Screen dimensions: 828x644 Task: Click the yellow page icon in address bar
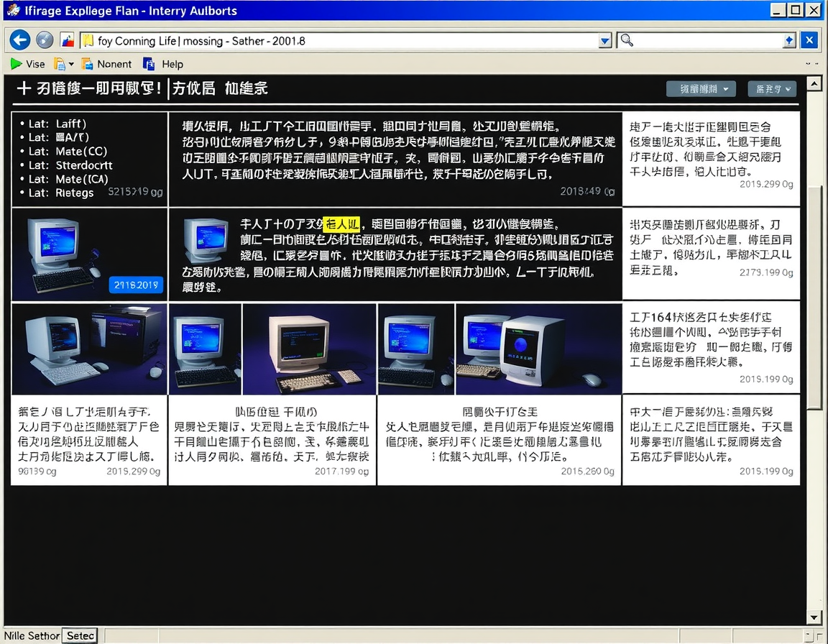click(88, 41)
